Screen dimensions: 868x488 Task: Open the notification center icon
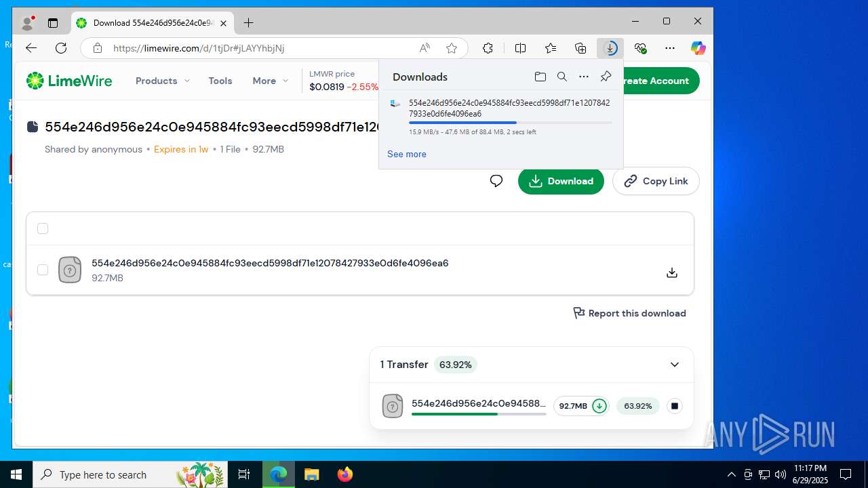pos(846,474)
